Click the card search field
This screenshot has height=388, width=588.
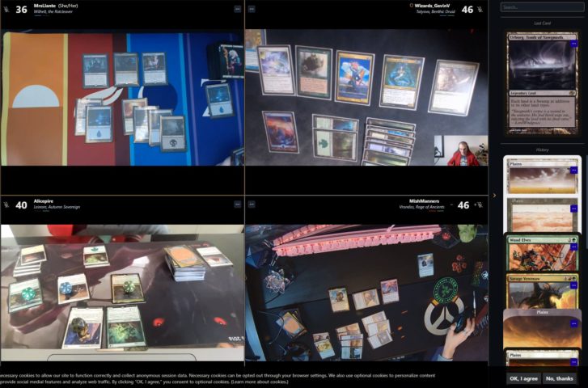click(x=542, y=7)
